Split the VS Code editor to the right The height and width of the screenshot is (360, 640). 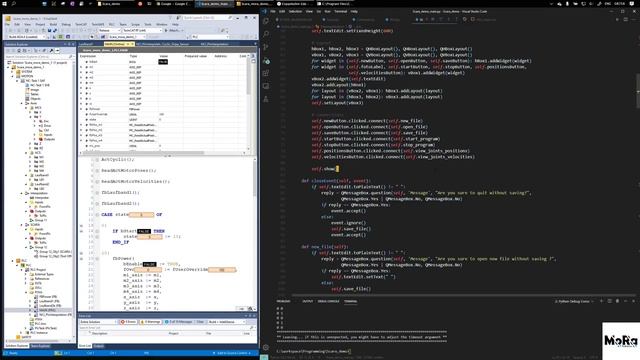click(625, 19)
